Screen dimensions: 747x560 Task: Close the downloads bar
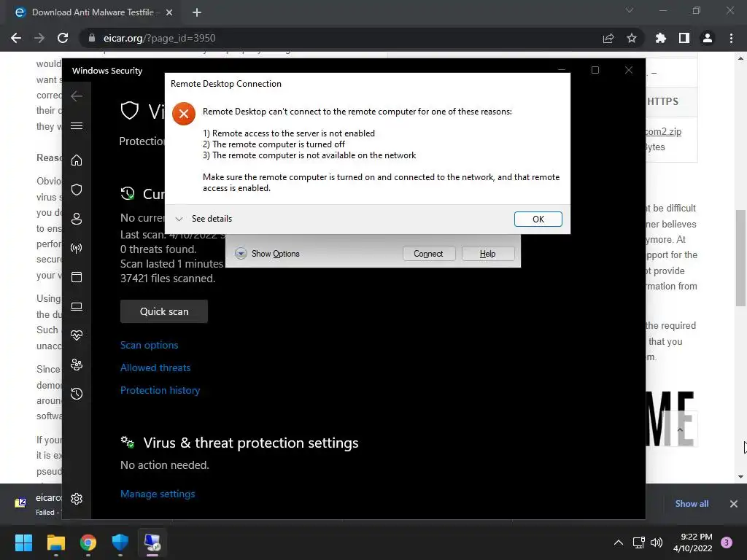734,504
